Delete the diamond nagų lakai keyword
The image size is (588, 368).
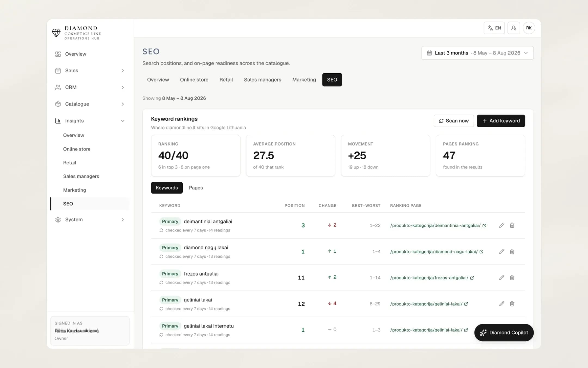click(x=512, y=251)
